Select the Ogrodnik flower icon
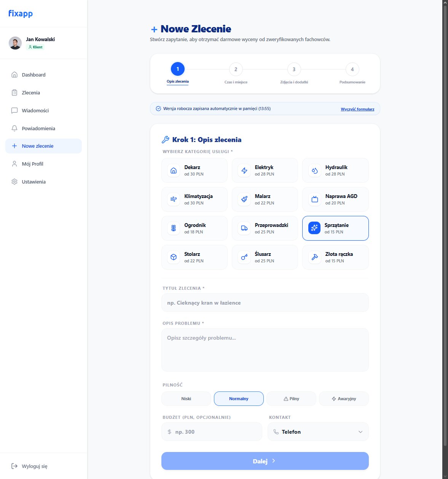This screenshot has width=448, height=479. [174, 228]
